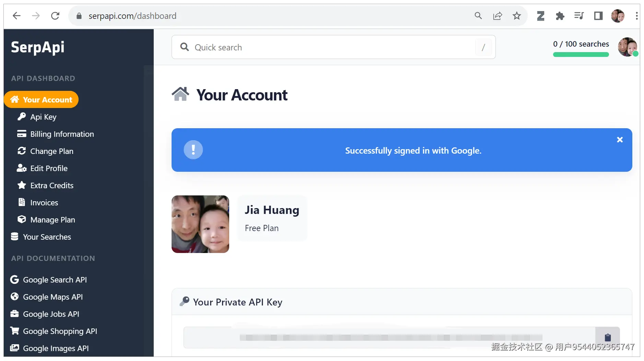Click the cube icon beside Manage Plan
644x361 pixels.
click(x=22, y=219)
